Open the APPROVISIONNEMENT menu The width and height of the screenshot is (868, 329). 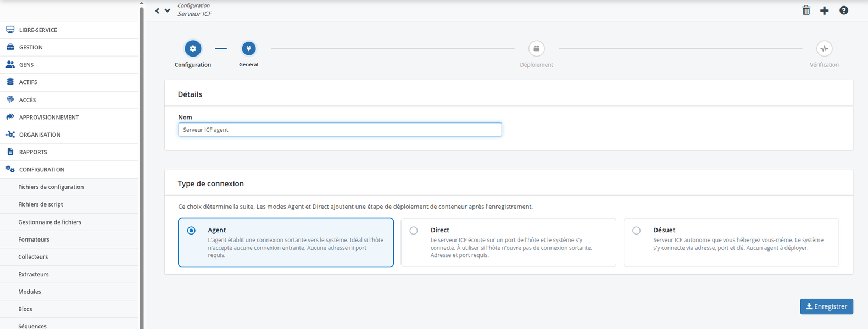click(69, 117)
